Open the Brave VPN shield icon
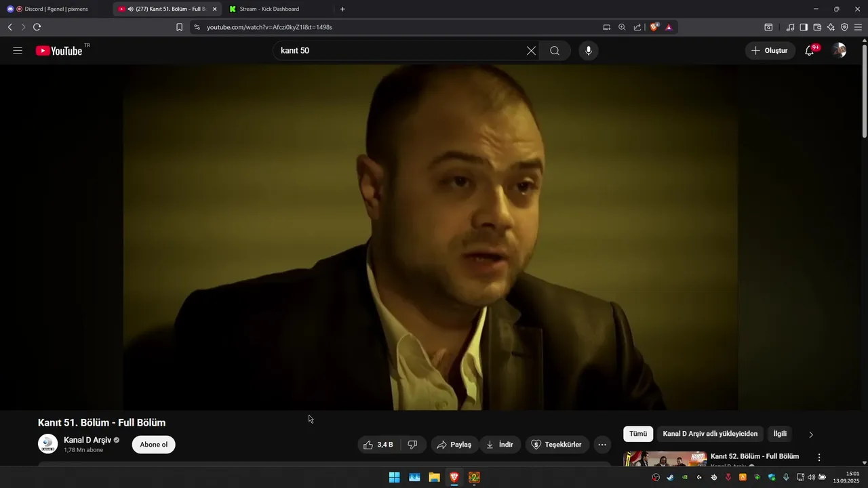868x488 pixels. point(844,27)
